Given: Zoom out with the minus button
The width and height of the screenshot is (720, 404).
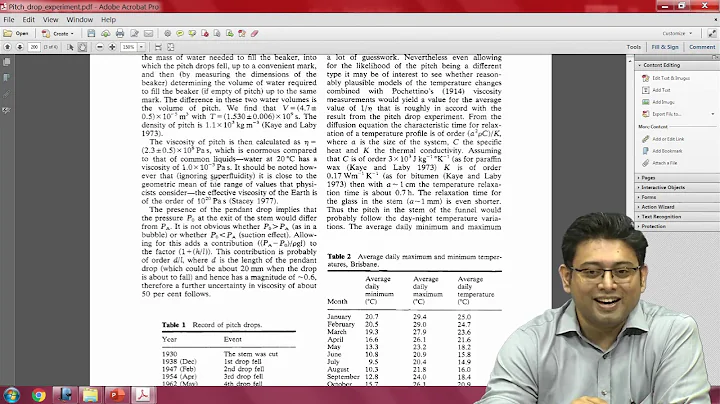Looking at the screenshot, I should [100, 47].
